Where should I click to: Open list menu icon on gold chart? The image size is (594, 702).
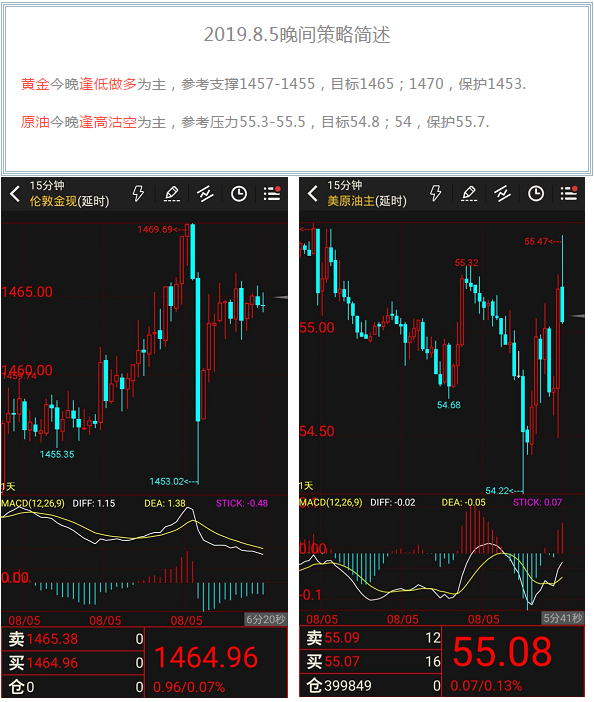pyautogui.click(x=272, y=193)
